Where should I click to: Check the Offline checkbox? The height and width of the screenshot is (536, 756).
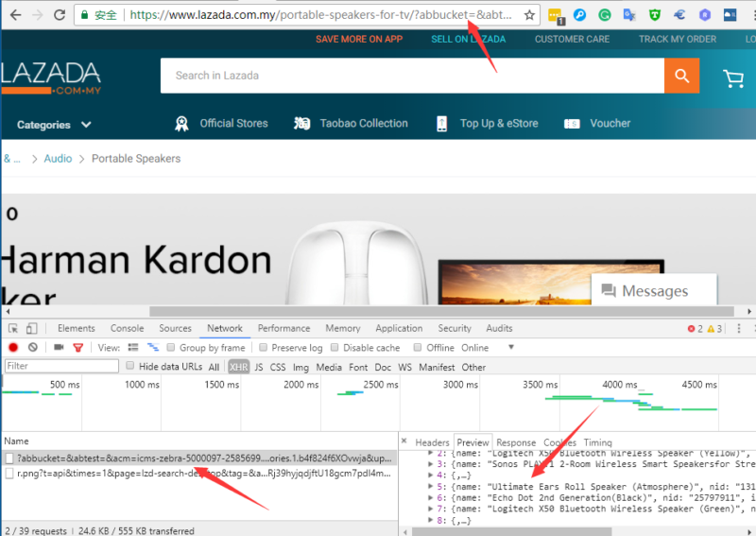418,347
